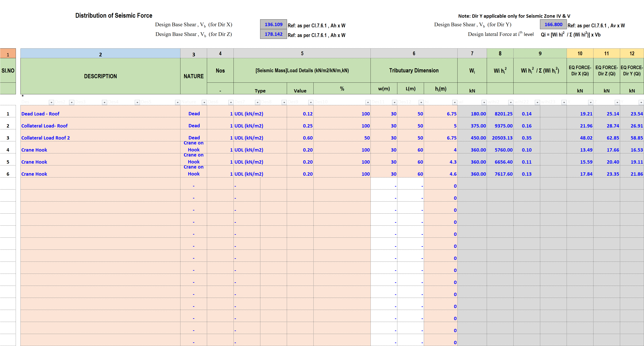Click the 'EQ FORCE- Dir X (Qi)' header
The image size is (644, 346).
tap(580, 71)
